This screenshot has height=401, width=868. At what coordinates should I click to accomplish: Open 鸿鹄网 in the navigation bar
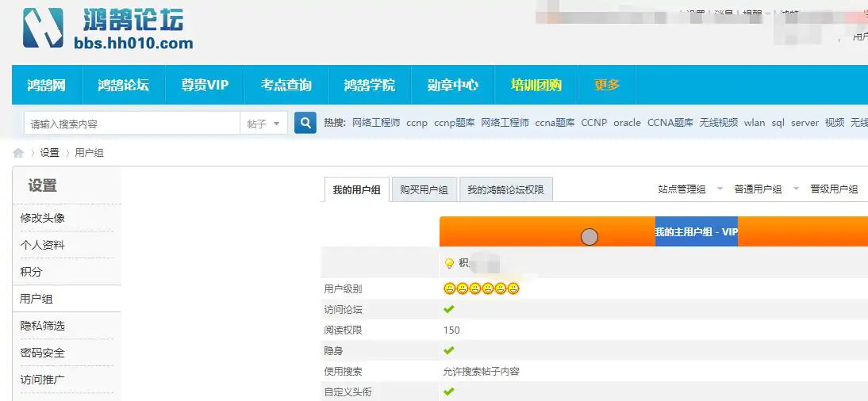click(47, 85)
